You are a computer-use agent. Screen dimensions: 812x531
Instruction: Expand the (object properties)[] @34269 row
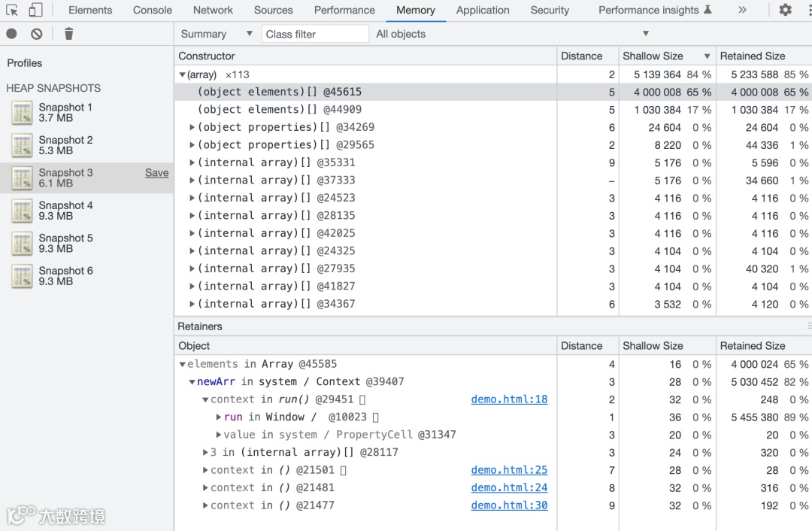click(192, 127)
